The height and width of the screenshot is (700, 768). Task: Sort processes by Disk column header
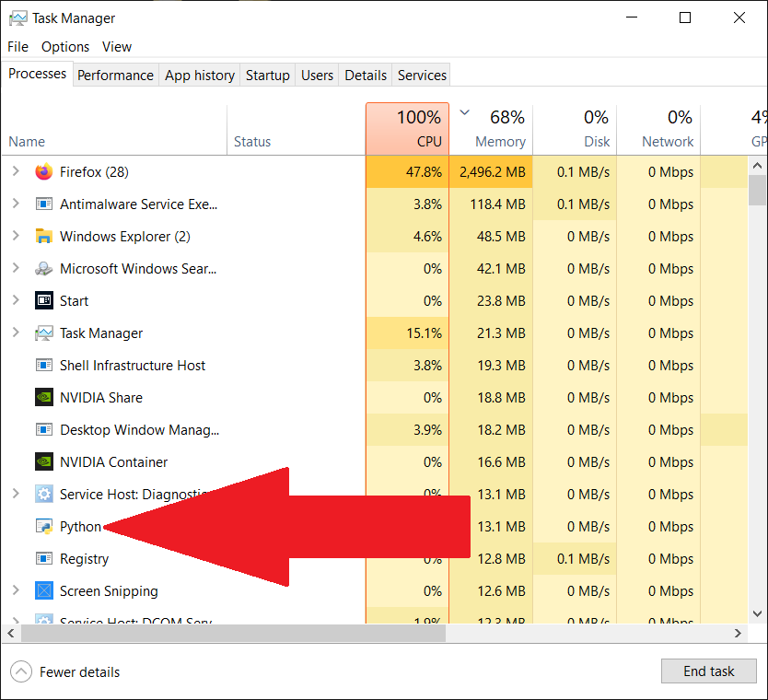point(575,129)
